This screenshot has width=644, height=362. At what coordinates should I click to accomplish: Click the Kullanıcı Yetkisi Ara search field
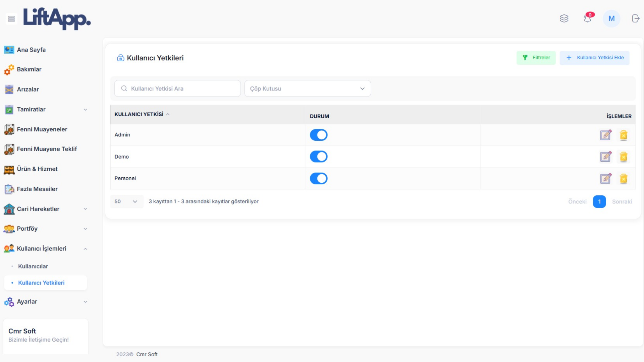178,88
